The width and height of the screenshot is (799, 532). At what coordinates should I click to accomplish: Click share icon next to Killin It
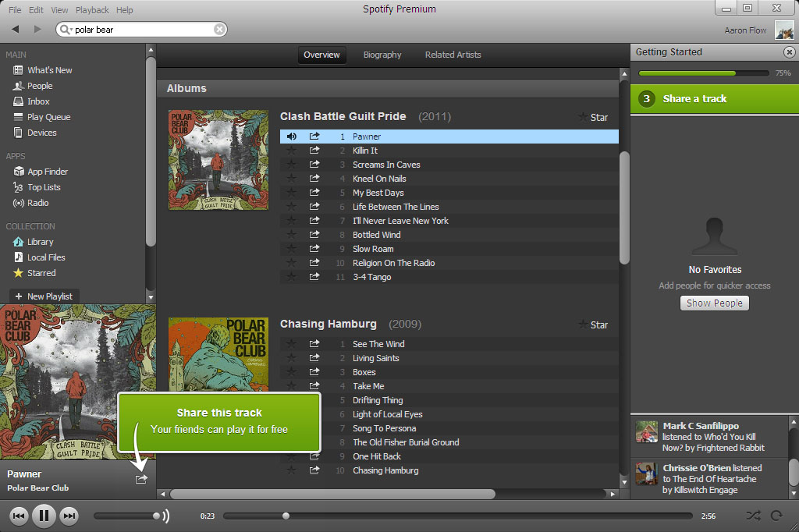[x=314, y=151]
